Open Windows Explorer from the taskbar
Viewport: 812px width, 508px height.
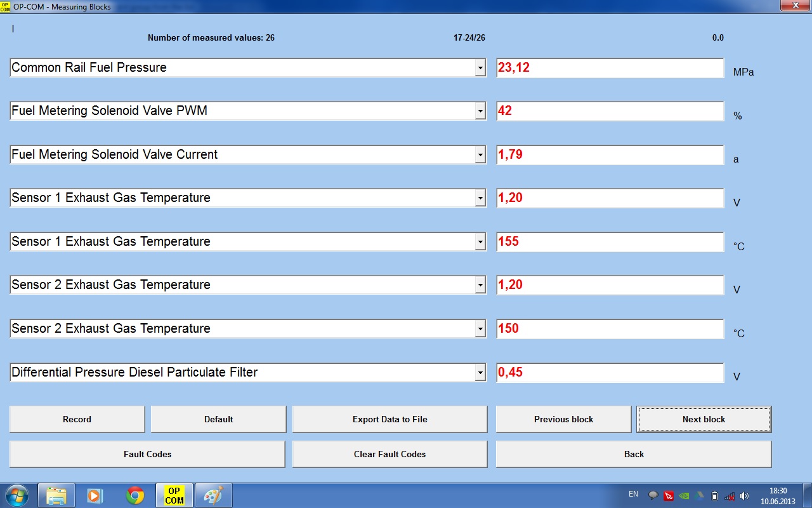pyautogui.click(x=56, y=495)
